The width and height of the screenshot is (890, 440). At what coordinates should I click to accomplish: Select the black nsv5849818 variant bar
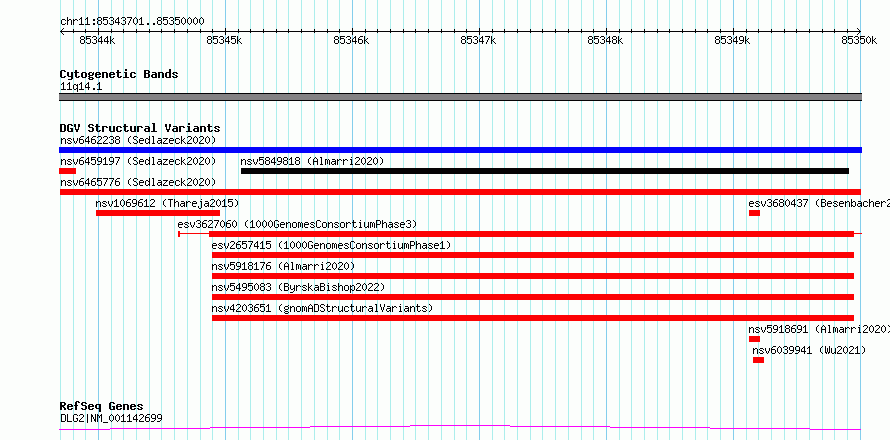pyautogui.click(x=544, y=171)
